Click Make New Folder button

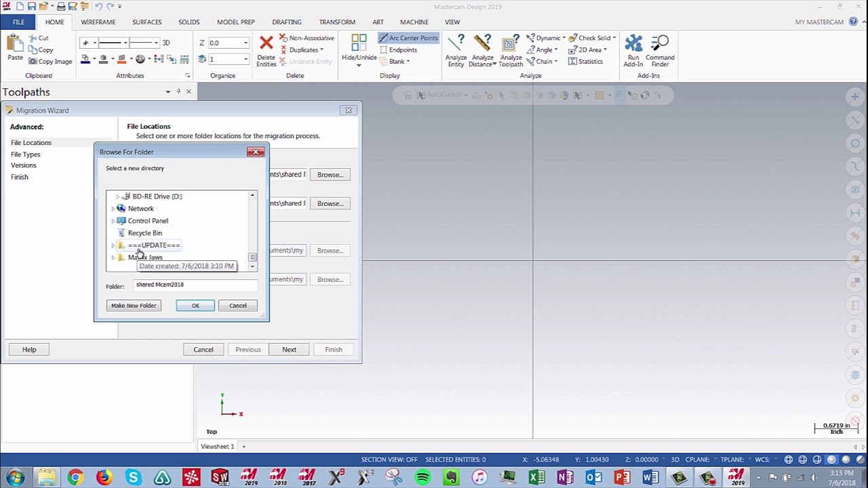(x=134, y=306)
